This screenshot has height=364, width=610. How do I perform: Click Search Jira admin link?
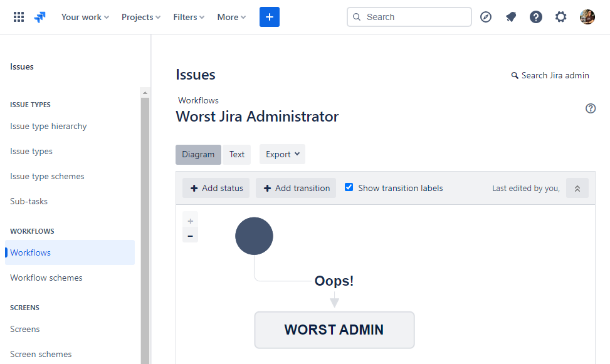coord(550,75)
